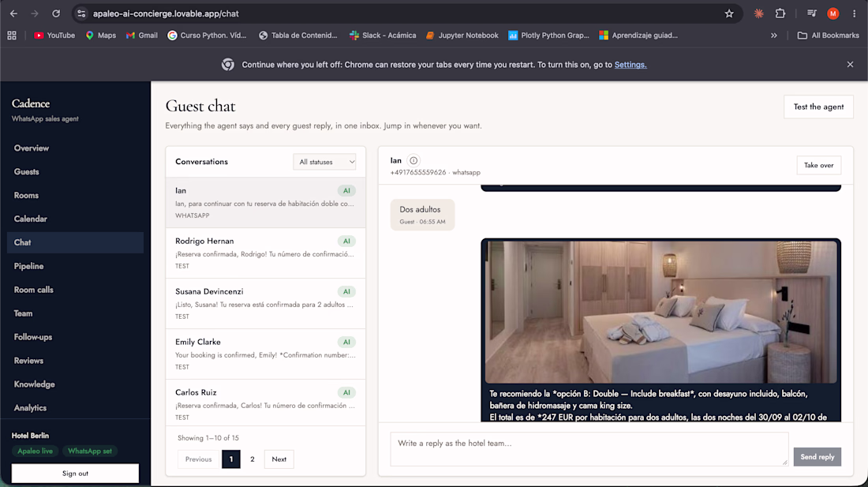
Task: Go back with the browser back arrow
Action: pos(14,14)
